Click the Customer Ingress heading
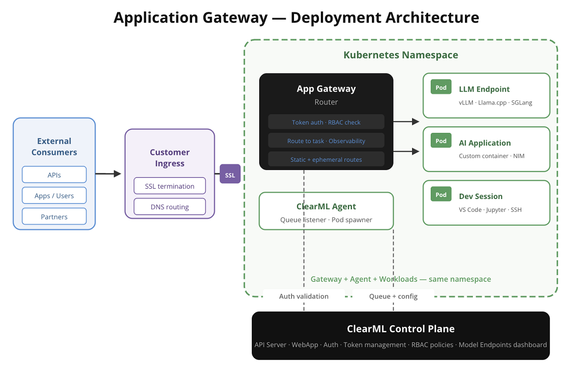588x374 pixels. coord(170,158)
